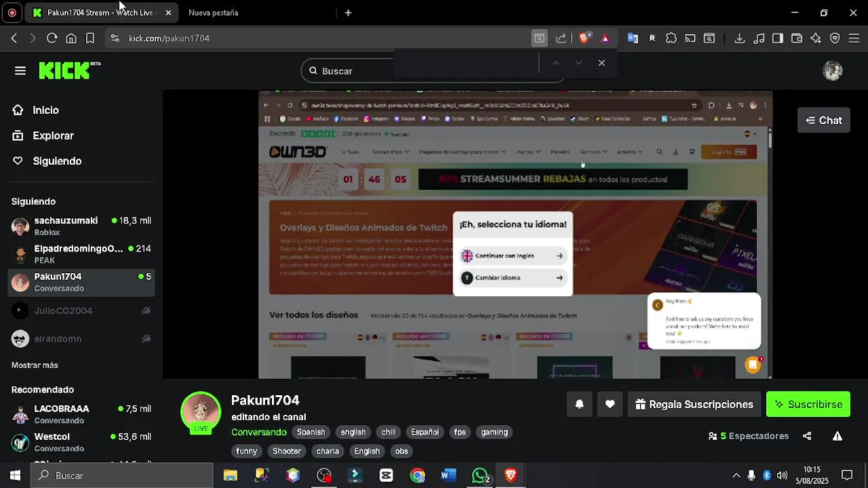Image resolution: width=868 pixels, height=488 pixels.
Task: Open browser downloads
Action: [x=740, y=39]
